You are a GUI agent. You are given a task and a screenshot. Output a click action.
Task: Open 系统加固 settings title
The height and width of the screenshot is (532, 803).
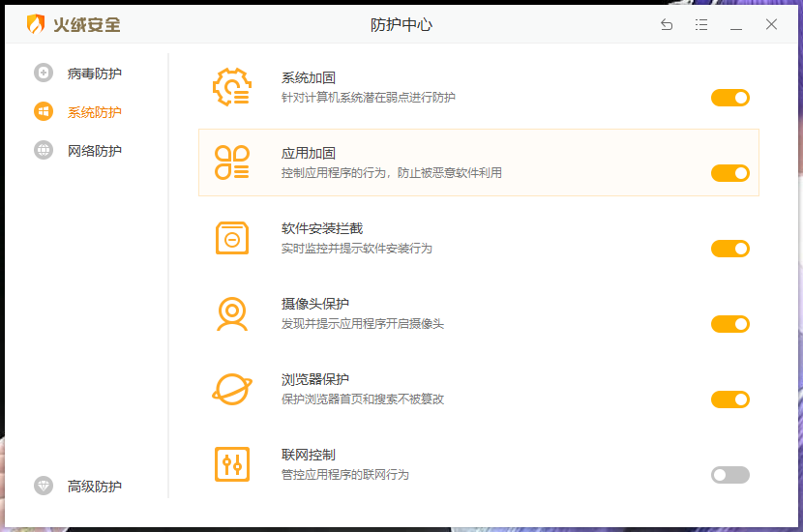pyautogui.click(x=309, y=77)
